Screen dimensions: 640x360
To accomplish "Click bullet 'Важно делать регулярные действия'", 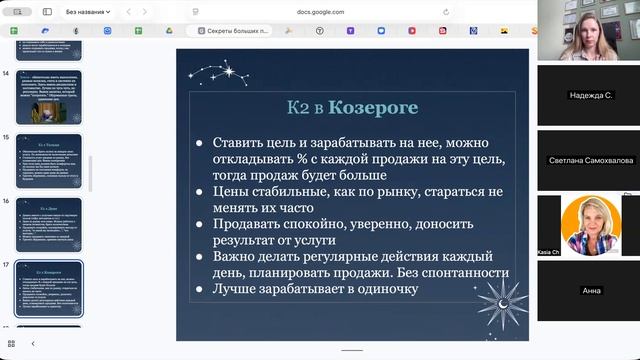I will [361, 264].
